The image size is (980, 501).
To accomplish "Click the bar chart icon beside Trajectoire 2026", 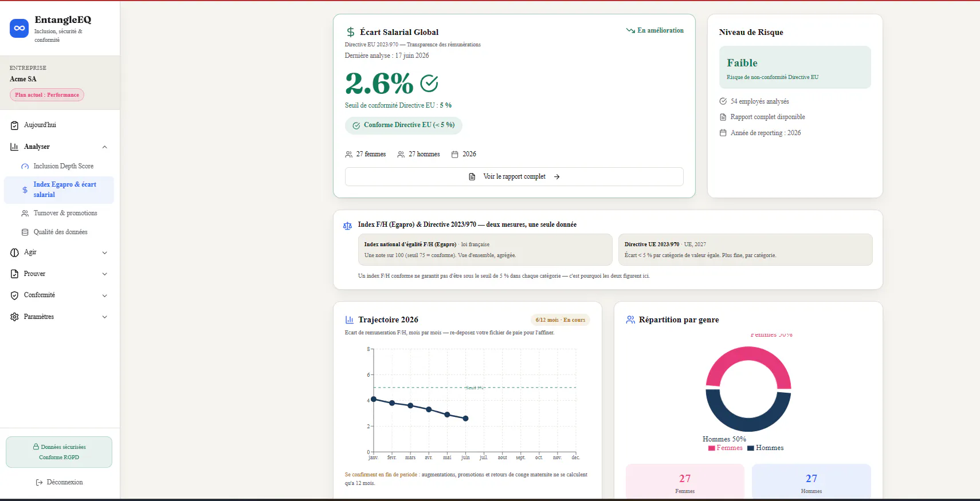I will tap(350, 320).
